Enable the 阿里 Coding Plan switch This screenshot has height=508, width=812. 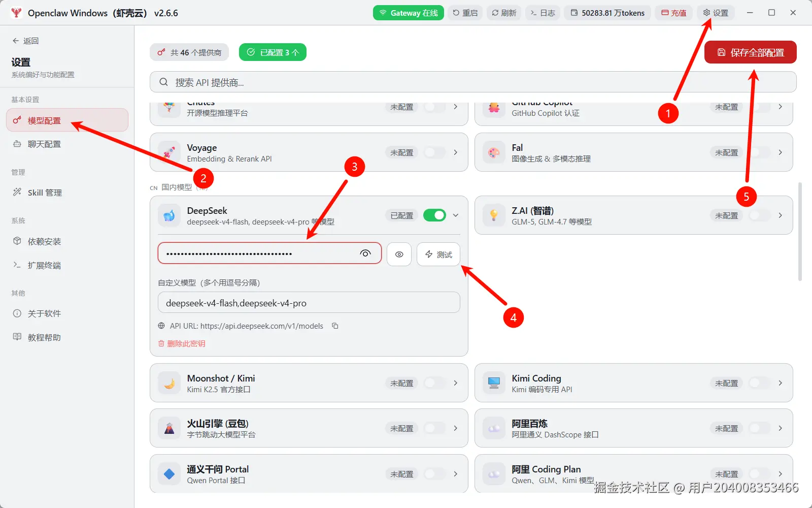tap(760, 474)
